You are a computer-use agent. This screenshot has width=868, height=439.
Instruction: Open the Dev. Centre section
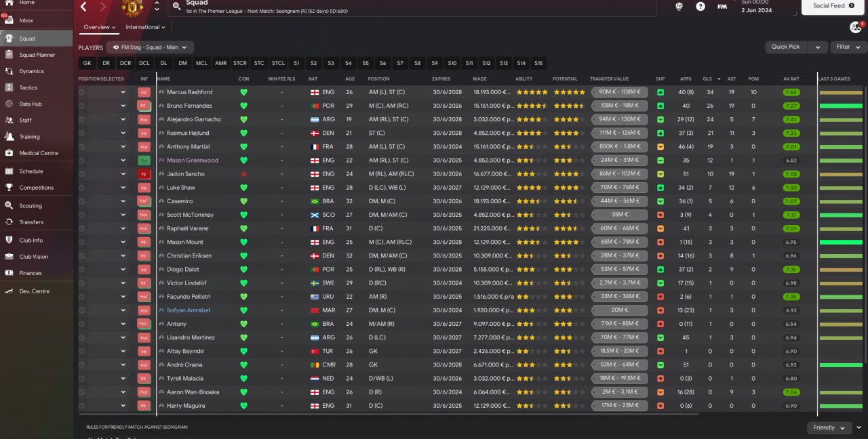point(34,291)
